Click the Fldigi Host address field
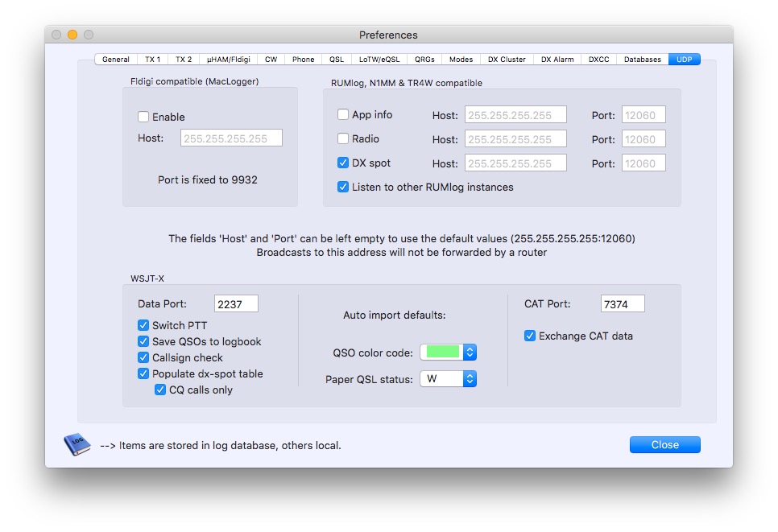Screen dimensions: 778x532 (231, 138)
